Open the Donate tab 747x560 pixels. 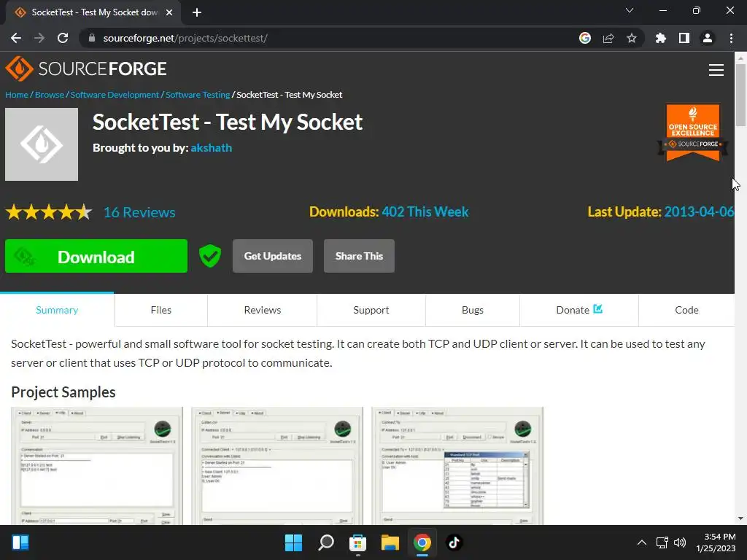pyautogui.click(x=579, y=310)
